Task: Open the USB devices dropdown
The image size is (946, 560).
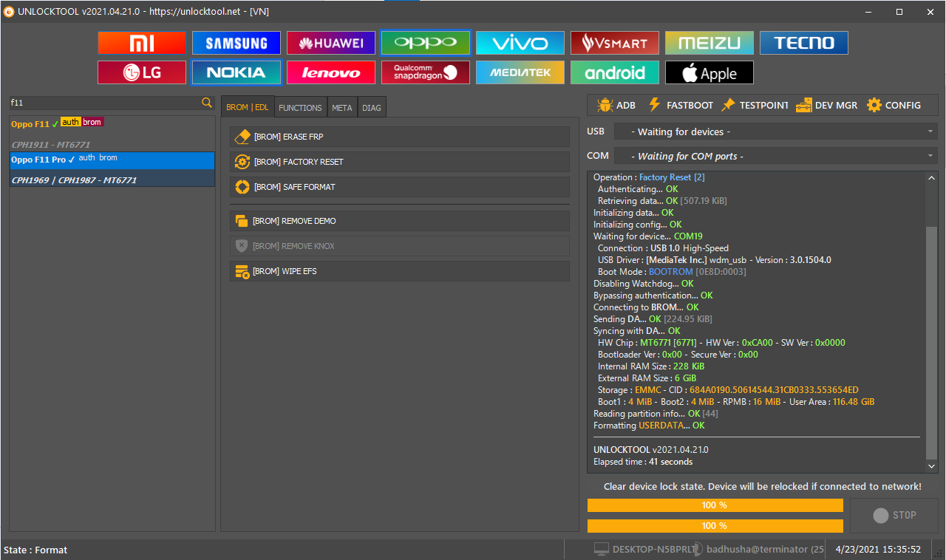Action: click(775, 132)
